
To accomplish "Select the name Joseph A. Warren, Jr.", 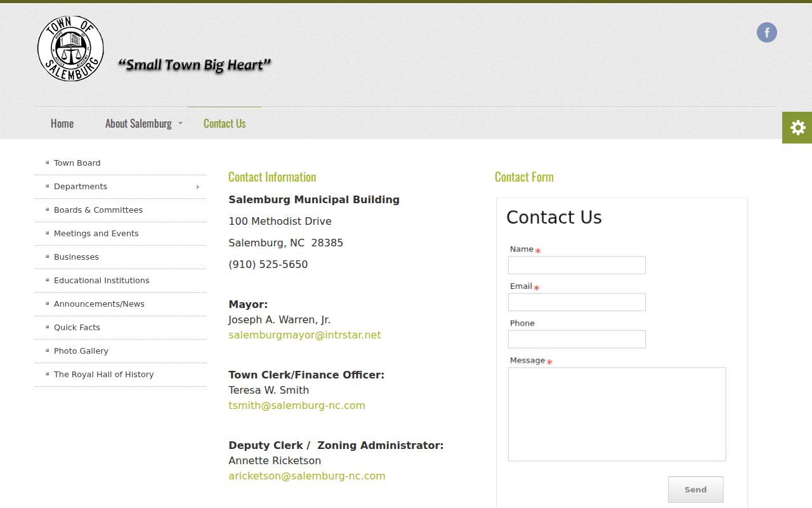I will [280, 320].
